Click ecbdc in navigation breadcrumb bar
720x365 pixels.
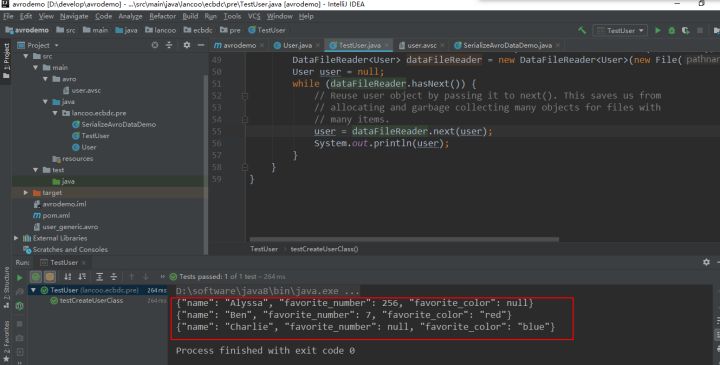click(x=198, y=30)
